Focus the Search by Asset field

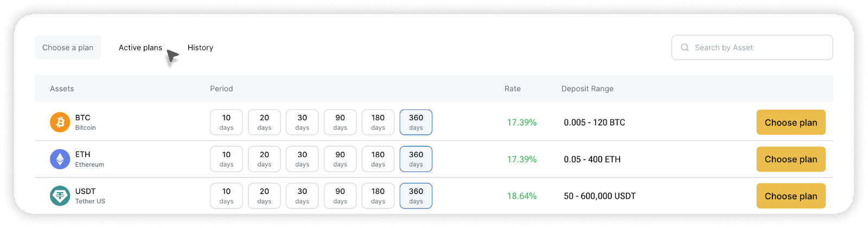752,48
